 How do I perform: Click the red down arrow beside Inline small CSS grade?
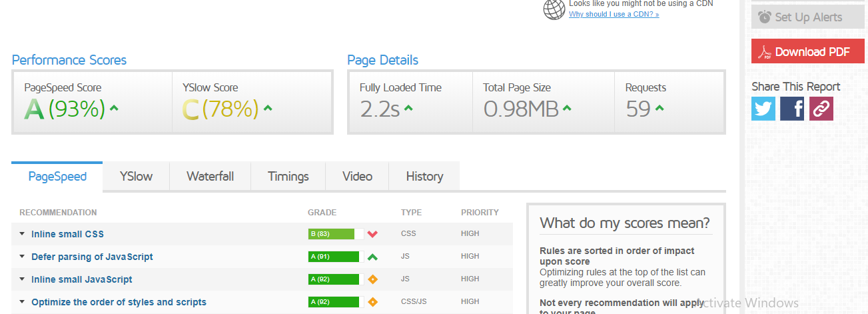[372, 234]
